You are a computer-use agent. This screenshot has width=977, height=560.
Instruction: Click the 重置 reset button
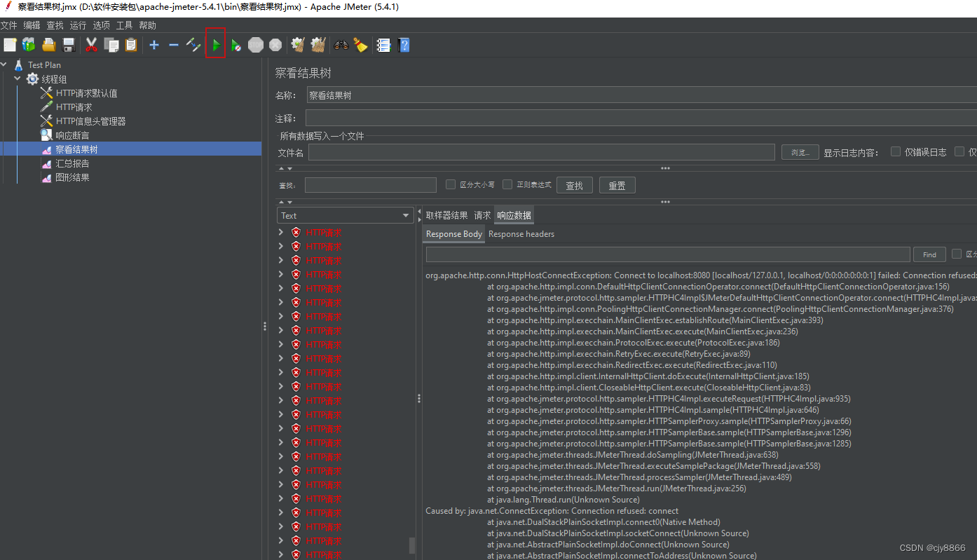click(617, 185)
